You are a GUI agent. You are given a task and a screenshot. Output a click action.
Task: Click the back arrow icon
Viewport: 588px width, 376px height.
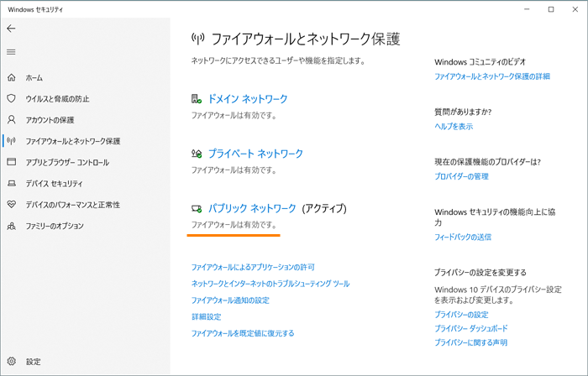(11, 29)
